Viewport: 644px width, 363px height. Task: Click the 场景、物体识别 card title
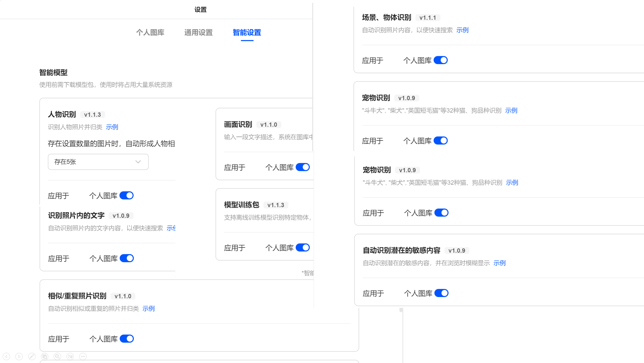pos(387,17)
